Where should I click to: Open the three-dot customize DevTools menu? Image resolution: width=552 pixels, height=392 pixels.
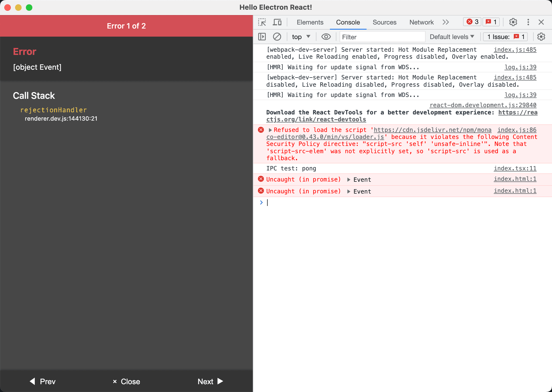(x=527, y=22)
